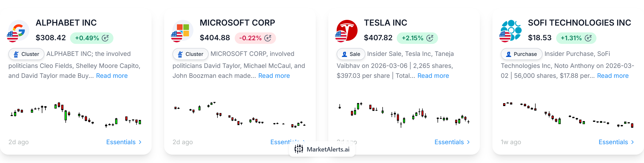Open Essentials link on Alphabet card
The width and height of the screenshot is (644, 163).
(x=124, y=142)
